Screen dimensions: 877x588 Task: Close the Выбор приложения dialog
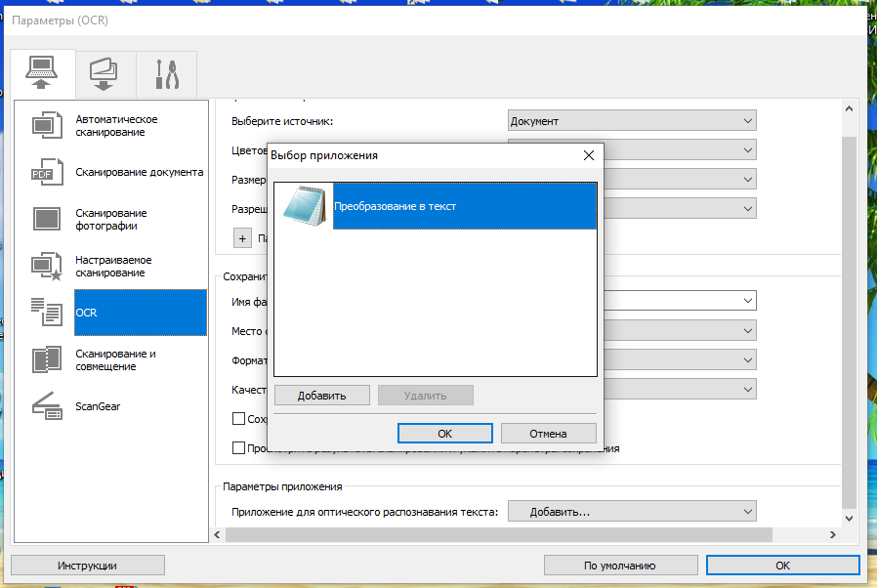[588, 155]
